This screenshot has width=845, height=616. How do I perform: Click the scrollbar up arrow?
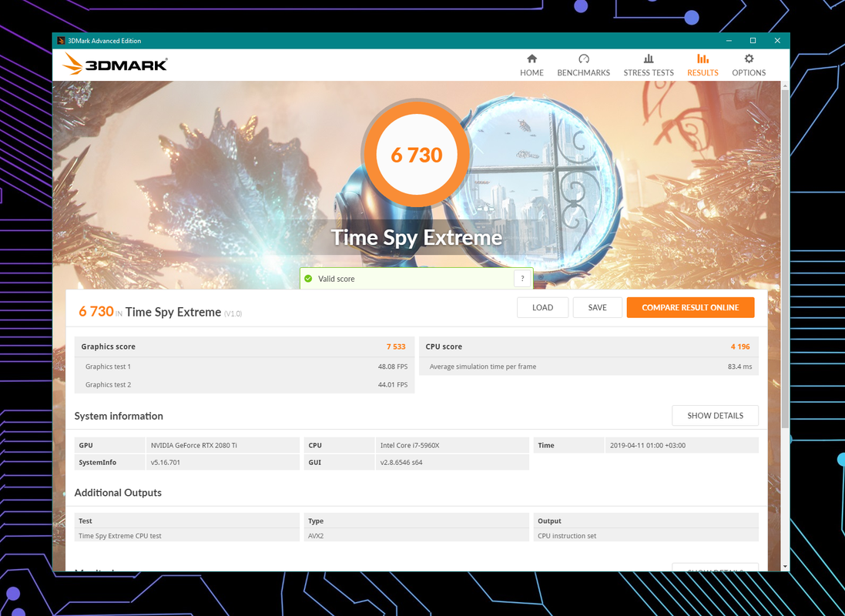(785, 85)
